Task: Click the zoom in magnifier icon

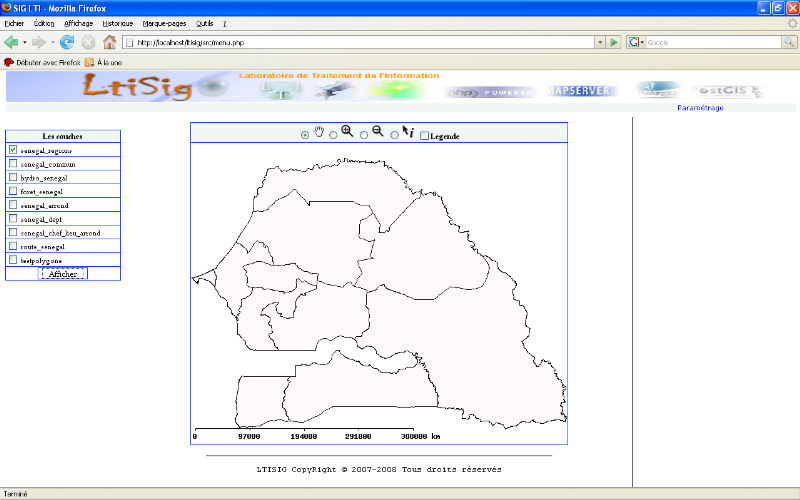Action: point(347,131)
